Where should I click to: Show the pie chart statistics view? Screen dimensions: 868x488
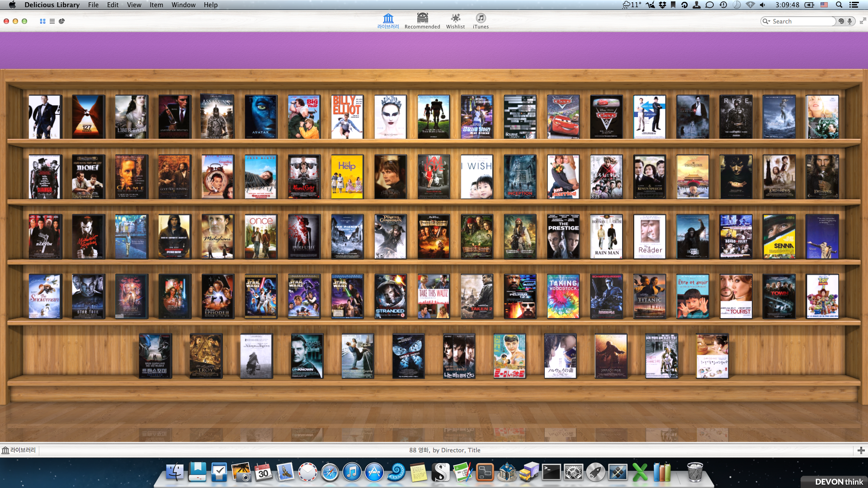(62, 21)
